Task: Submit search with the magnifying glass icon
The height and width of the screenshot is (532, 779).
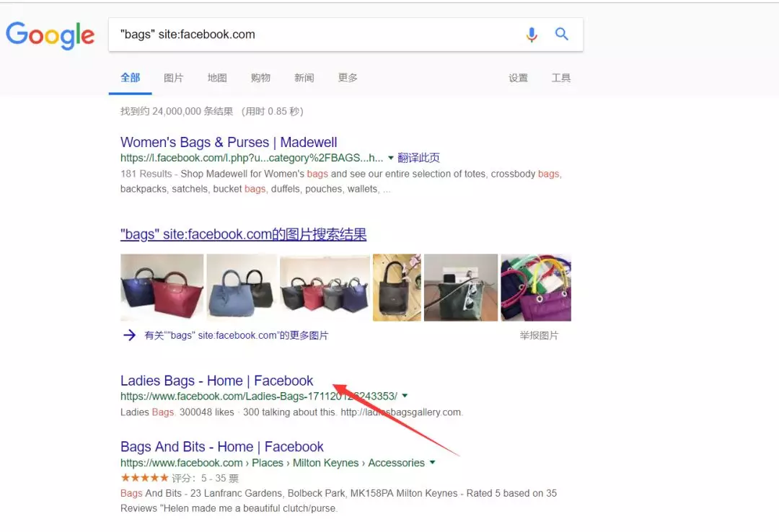Action: coord(561,34)
